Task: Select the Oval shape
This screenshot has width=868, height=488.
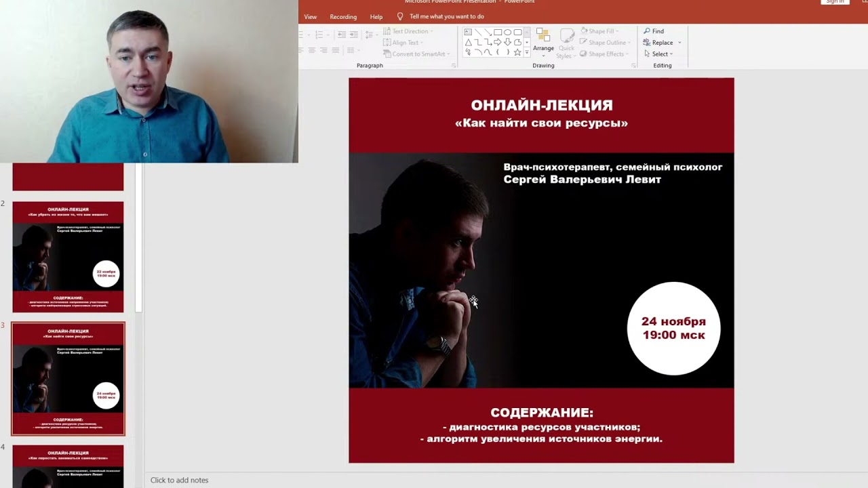Action: 507,32
